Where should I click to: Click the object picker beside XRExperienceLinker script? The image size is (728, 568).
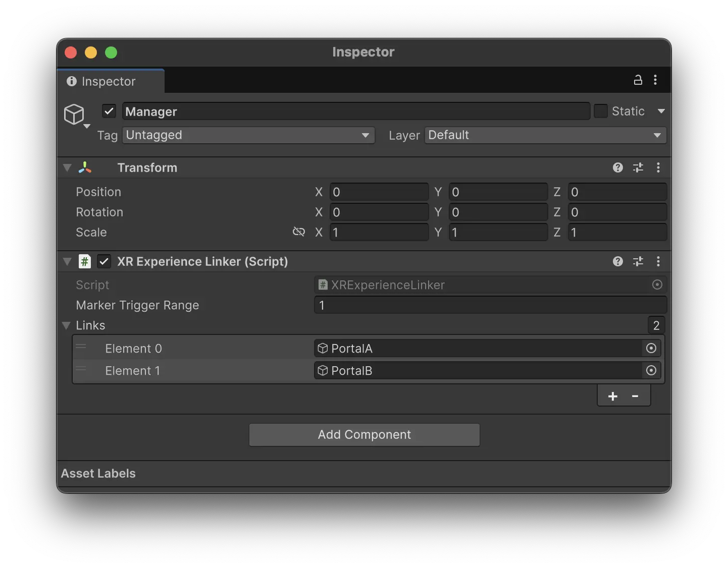click(657, 285)
